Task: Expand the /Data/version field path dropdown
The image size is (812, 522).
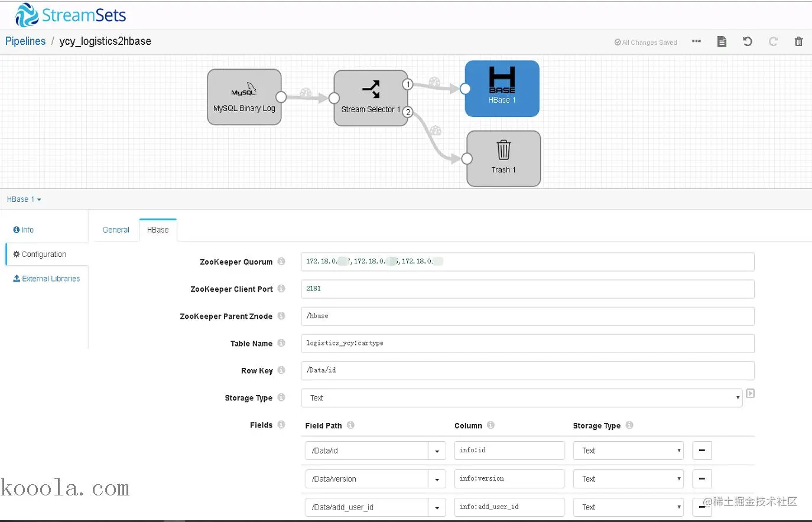Action: point(437,479)
